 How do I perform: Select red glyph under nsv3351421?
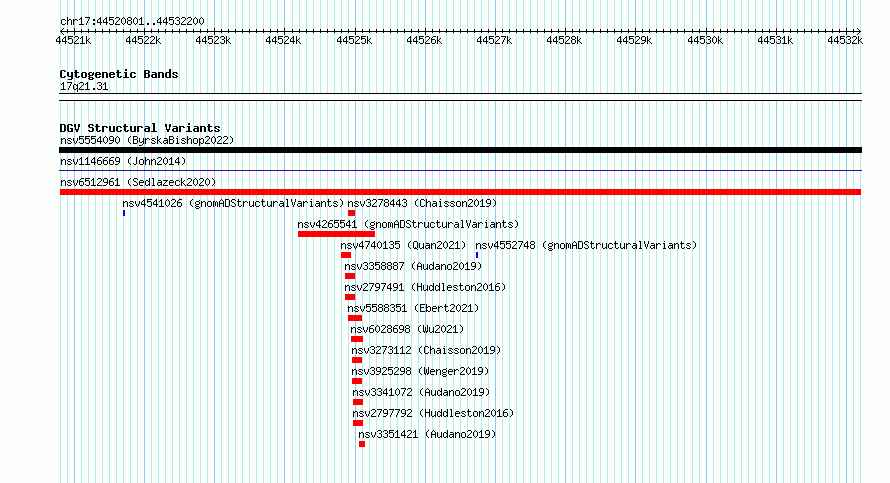coord(362,444)
